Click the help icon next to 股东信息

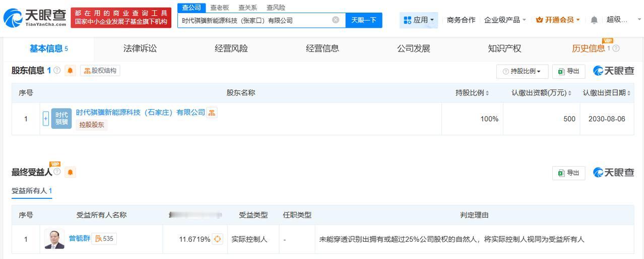point(57,70)
